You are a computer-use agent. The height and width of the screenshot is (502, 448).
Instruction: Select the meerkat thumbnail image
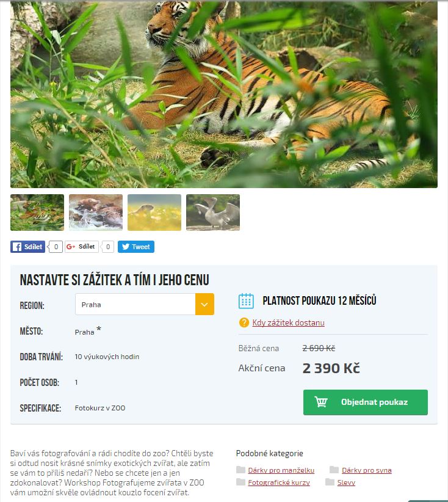[x=154, y=213]
